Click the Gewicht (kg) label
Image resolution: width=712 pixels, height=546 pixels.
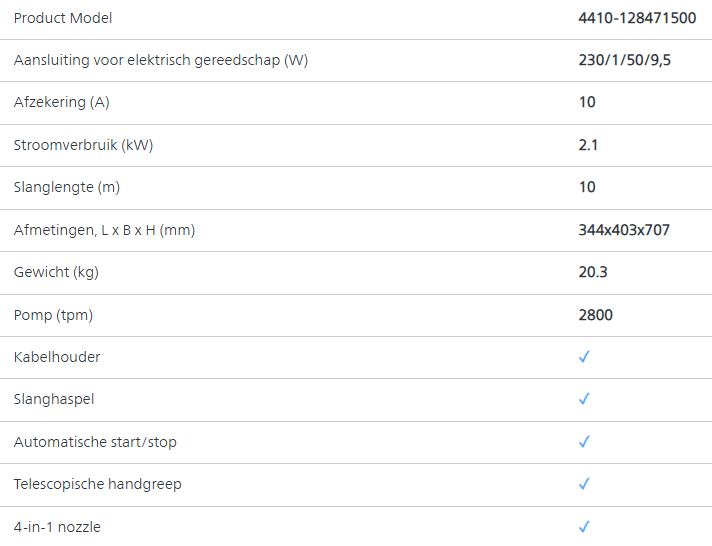56,272
